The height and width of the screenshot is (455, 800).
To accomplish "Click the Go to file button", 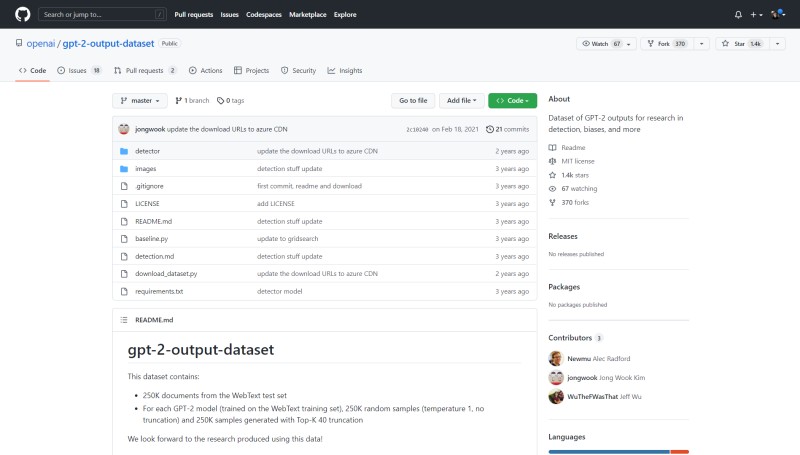I will [413, 100].
